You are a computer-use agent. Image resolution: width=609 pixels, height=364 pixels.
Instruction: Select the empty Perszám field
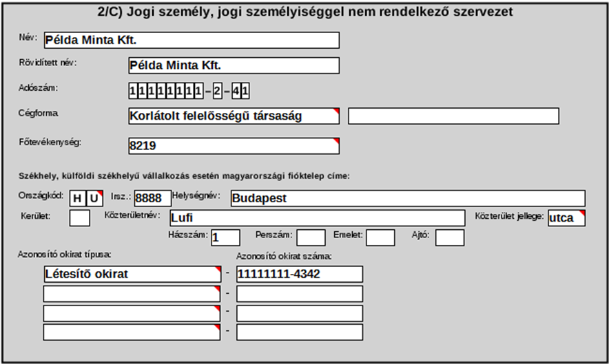311,237
